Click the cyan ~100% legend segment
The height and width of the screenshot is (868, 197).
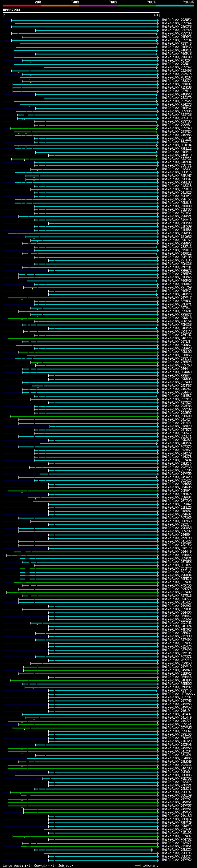[175, 6]
